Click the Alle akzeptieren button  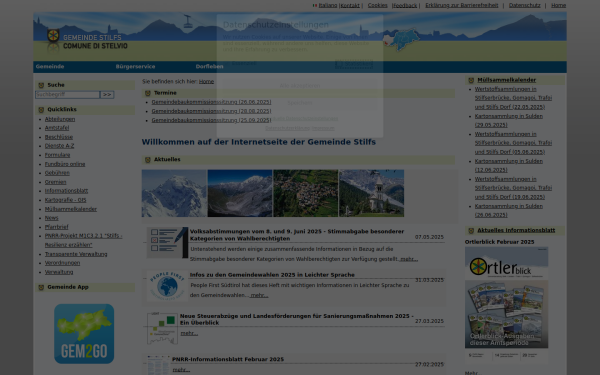[x=300, y=86]
